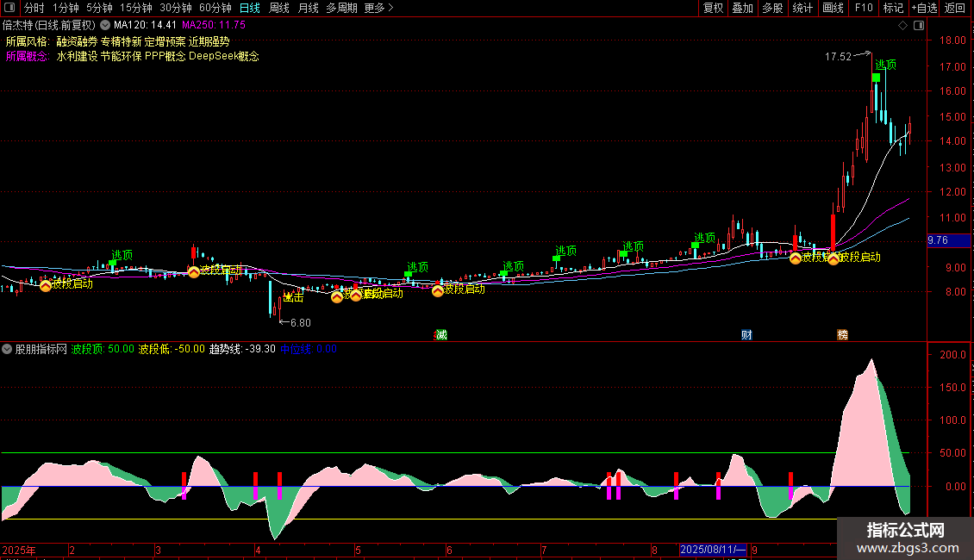
Task: Click the 水利建设 concept tag
Action: 77,57
